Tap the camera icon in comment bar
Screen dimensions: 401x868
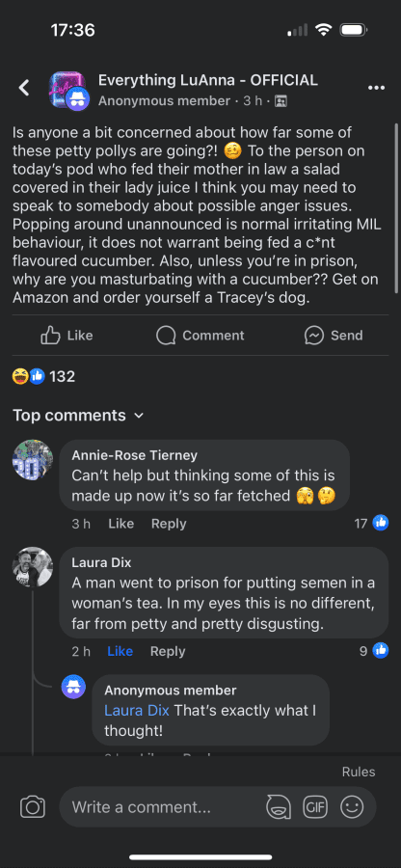[33, 807]
